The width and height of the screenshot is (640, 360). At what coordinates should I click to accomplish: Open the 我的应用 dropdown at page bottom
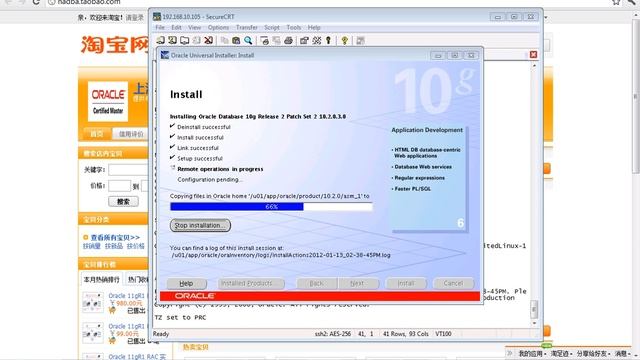tap(532, 353)
